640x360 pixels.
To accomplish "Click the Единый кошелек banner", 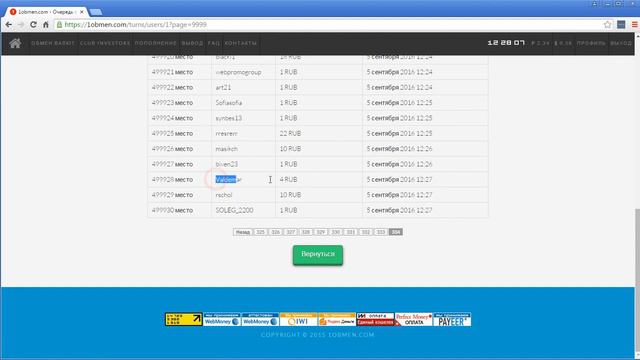I will point(375,319).
